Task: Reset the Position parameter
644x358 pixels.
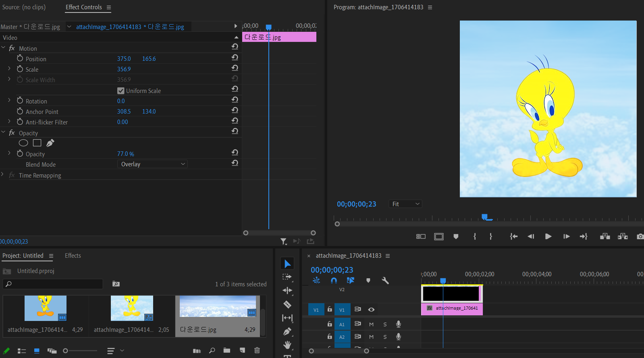Action: point(235,57)
